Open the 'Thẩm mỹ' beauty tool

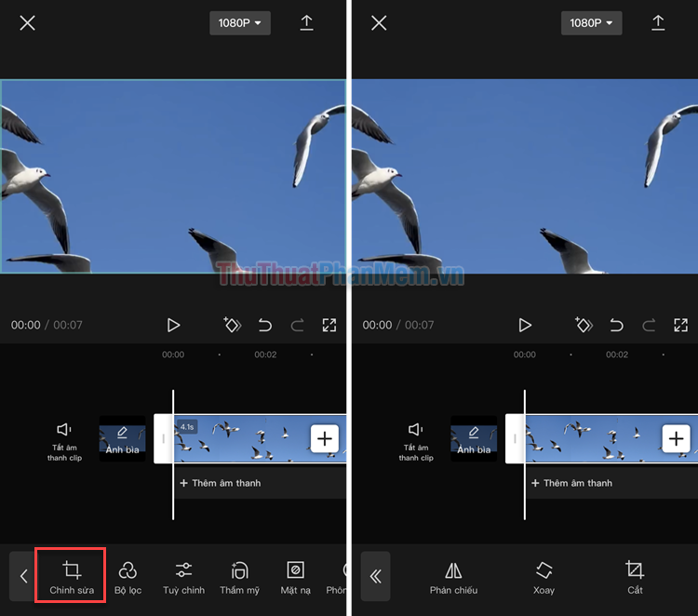[239, 578]
